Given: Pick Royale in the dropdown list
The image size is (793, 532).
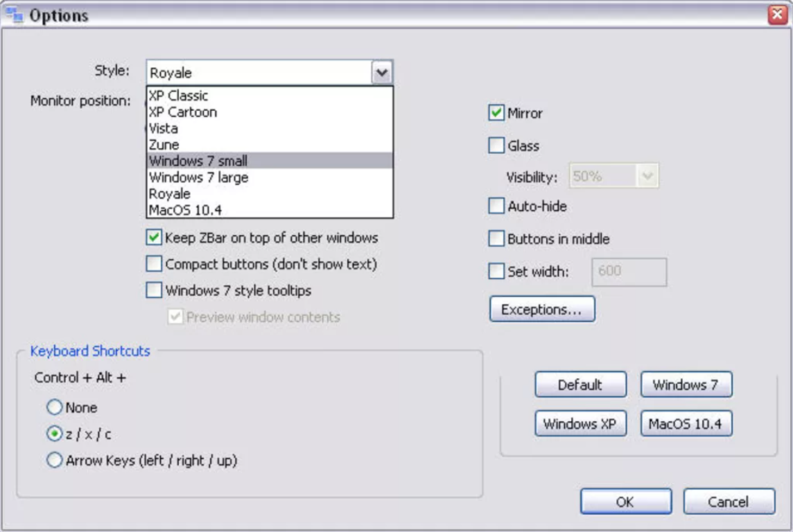Looking at the screenshot, I should point(270,193).
